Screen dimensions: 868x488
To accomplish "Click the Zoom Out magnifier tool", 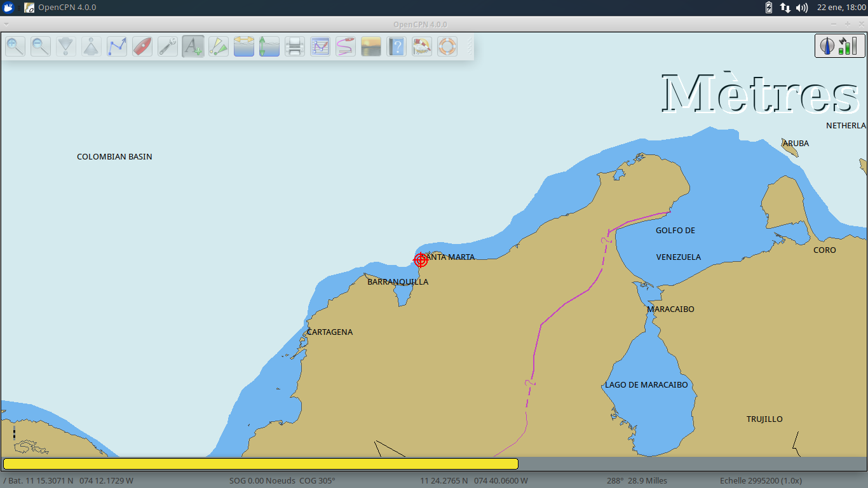I will coord(41,46).
